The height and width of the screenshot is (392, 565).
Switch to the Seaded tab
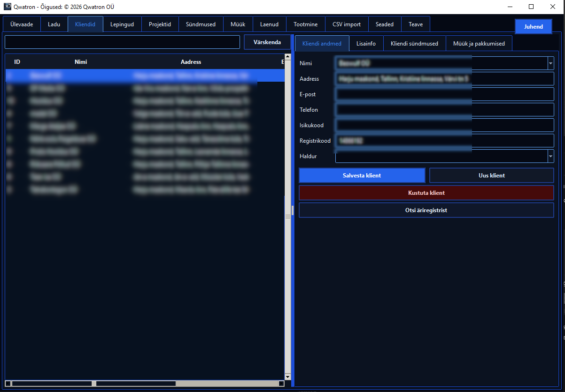click(385, 24)
